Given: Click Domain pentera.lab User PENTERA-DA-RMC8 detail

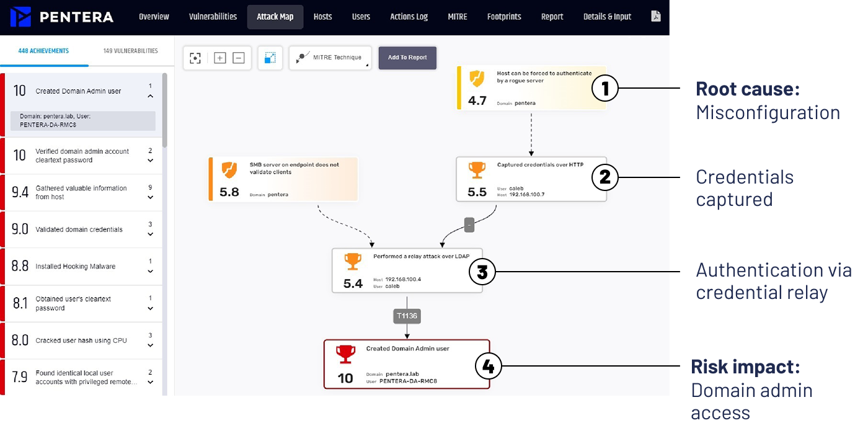Looking at the screenshot, I should pyautogui.click(x=83, y=121).
